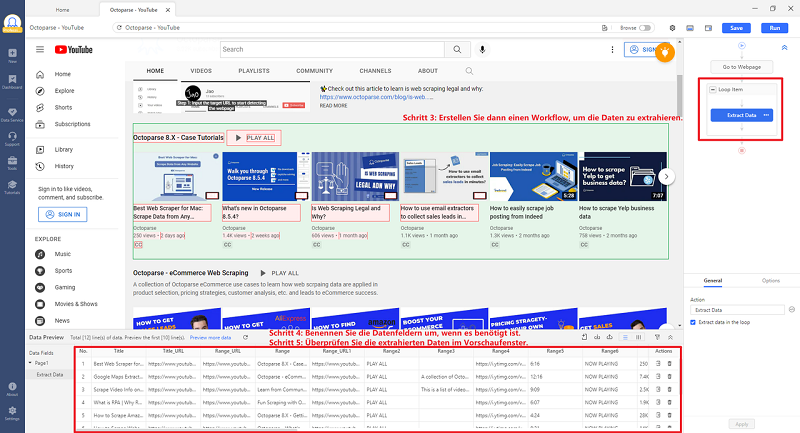Go to YouTube Shorts in sidebar
The image size is (800, 433).
tap(63, 108)
